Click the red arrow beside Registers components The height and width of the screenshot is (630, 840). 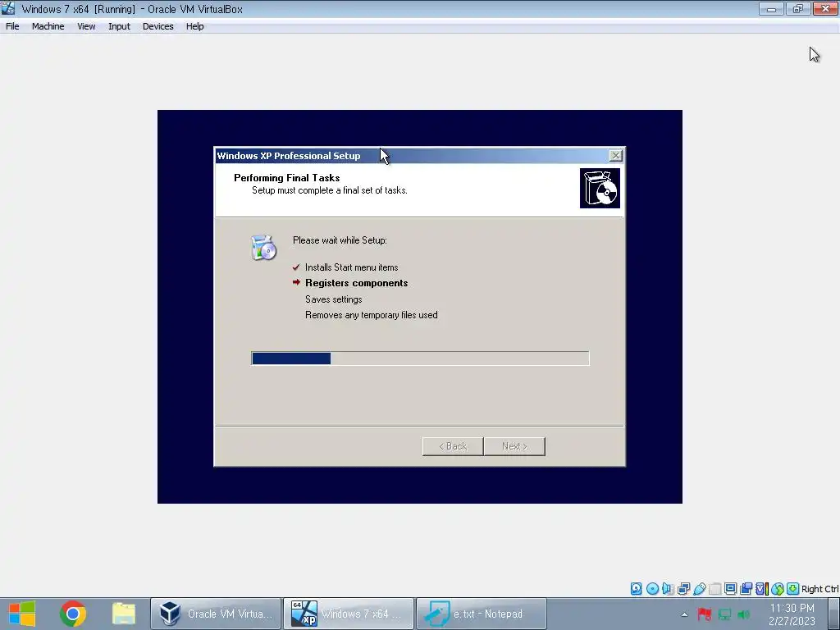pos(296,282)
